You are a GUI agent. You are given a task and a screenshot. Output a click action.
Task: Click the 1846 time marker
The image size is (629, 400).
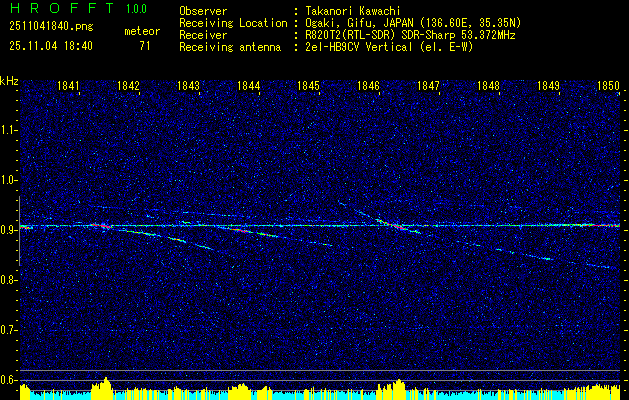[369, 85]
